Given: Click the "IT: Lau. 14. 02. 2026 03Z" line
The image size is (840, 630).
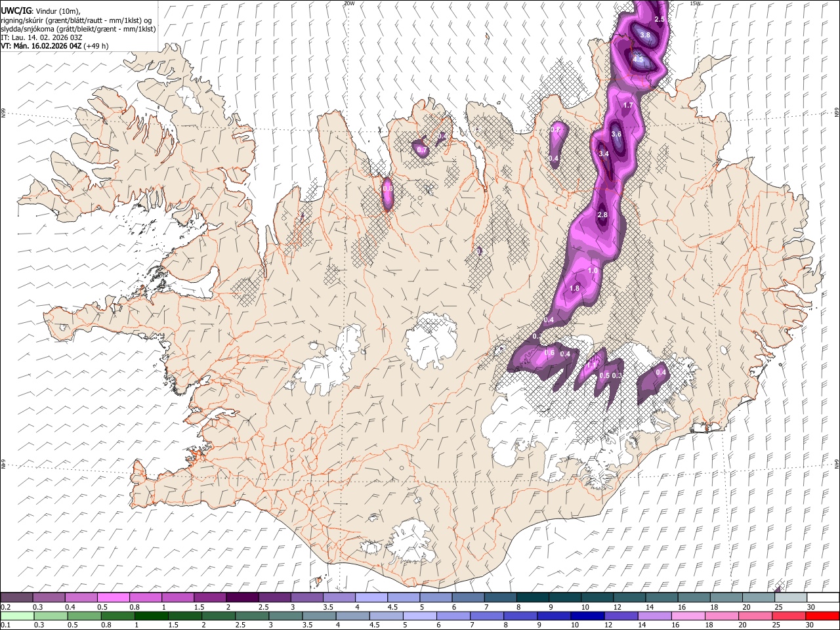Looking at the screenshot, I should coord(41,37).
